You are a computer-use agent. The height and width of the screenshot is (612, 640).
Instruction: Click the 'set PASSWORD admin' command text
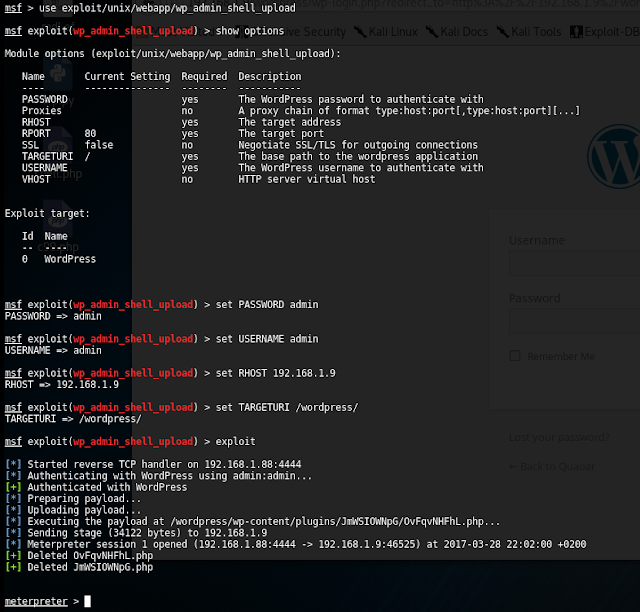267,305
